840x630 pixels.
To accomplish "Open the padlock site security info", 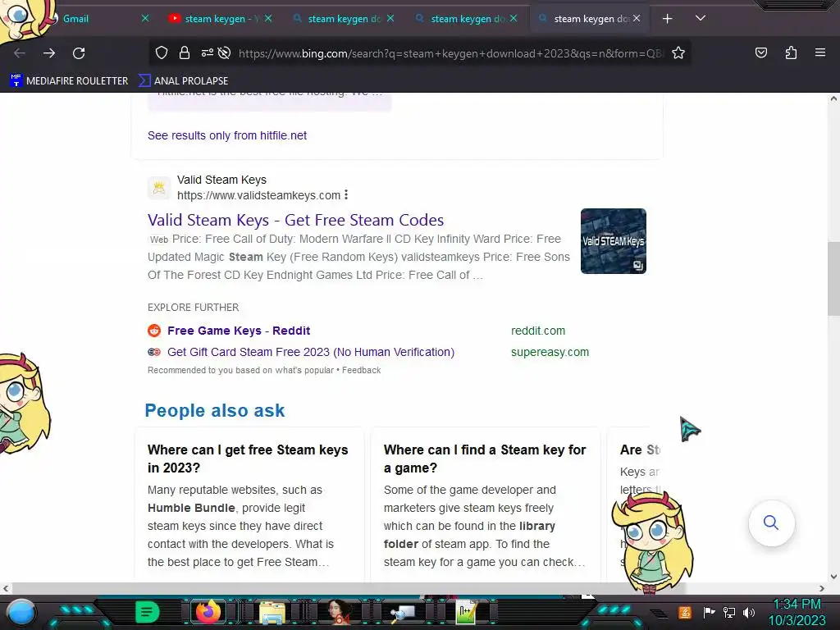I will click(185, 52).
